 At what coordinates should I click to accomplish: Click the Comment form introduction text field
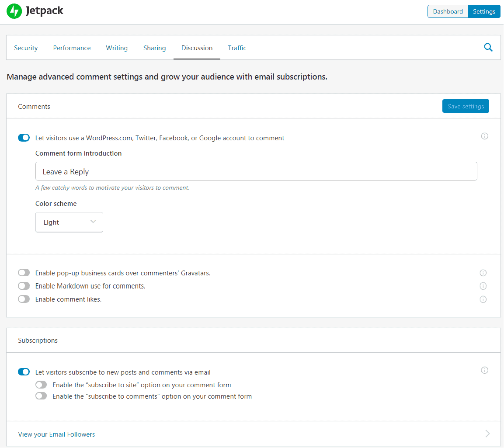point(256,171)
